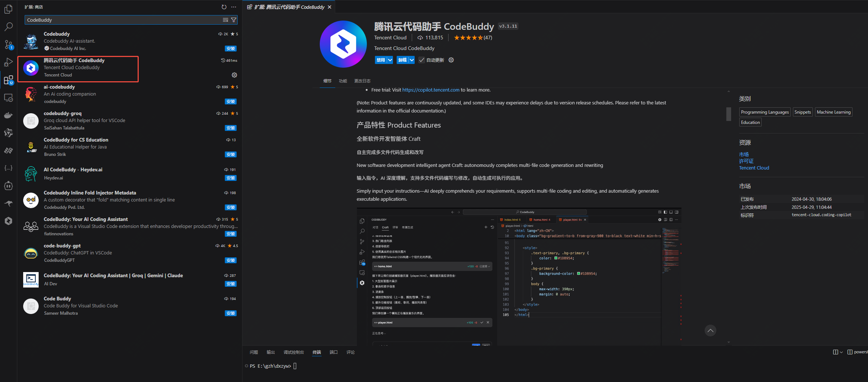The height and width of the screenshot is (382, 868).
Task: Select Codebuddy Inline Fold Injector Metadata item
Action: 130,200
